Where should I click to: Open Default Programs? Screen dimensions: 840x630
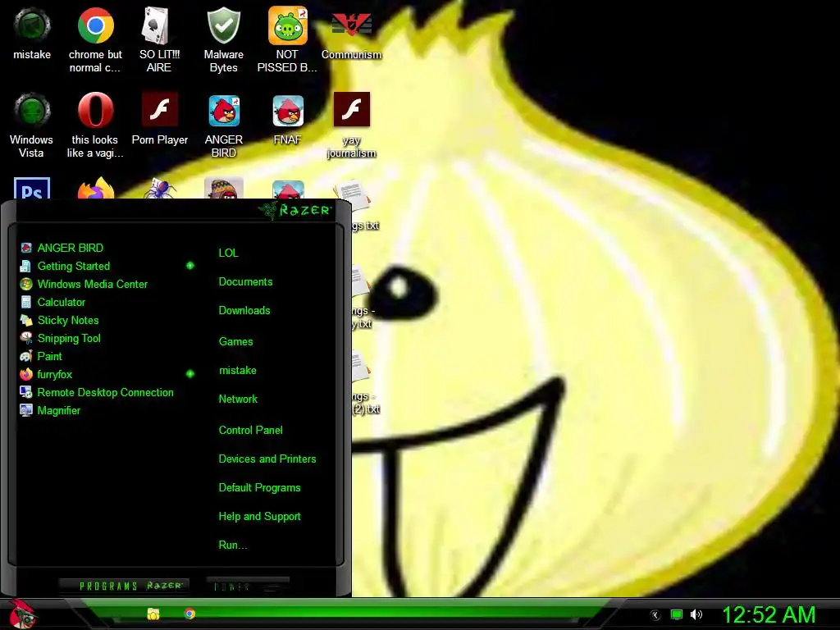(259, 488)
